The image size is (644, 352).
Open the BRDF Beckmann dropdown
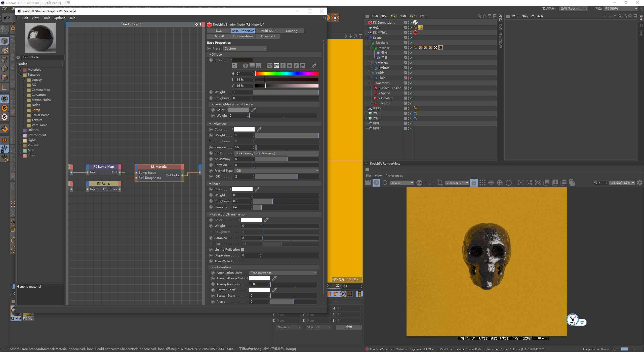276,153
